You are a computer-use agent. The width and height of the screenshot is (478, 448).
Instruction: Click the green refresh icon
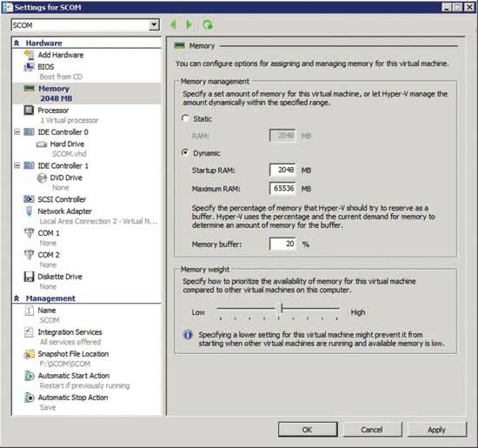208,24
